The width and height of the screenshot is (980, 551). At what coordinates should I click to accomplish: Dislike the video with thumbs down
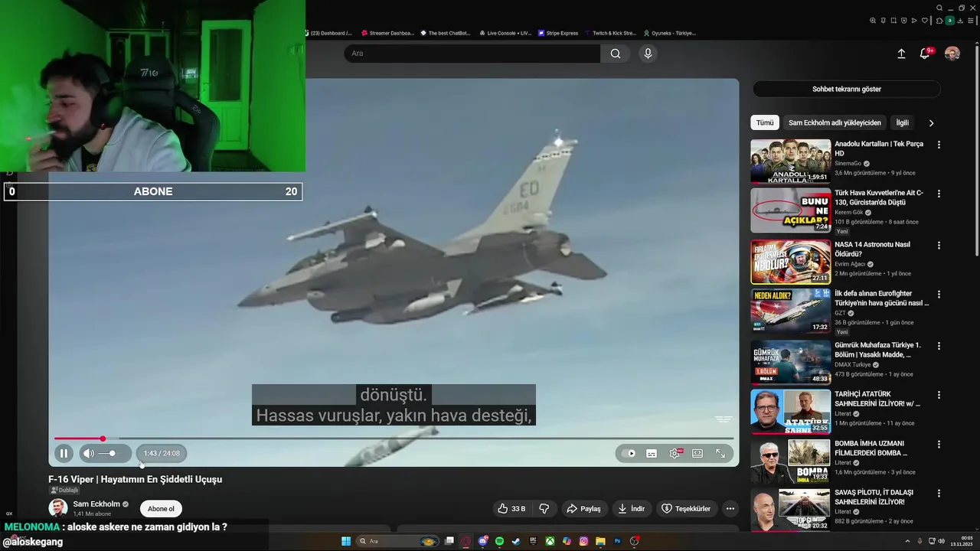point(544,508)
